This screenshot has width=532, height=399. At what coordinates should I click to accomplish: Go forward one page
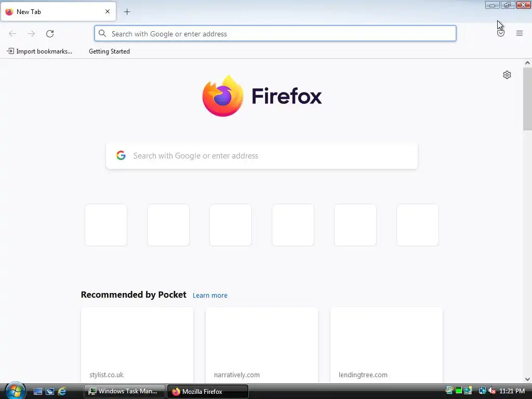pyautogui.click(x=31, y=34)
